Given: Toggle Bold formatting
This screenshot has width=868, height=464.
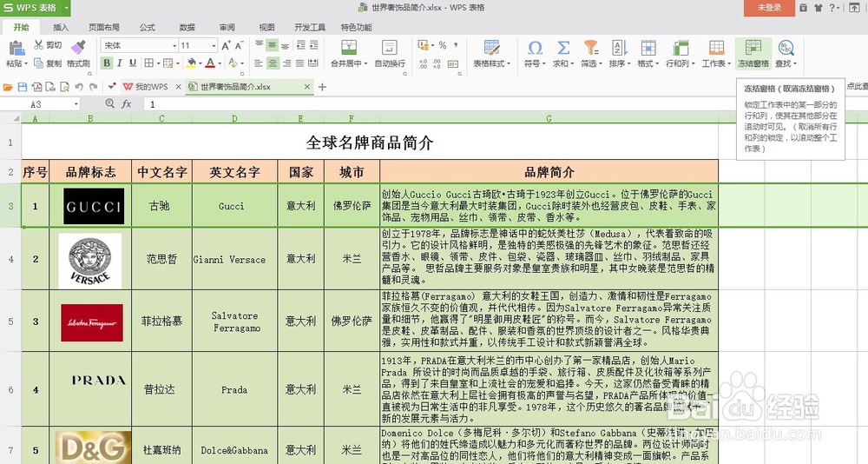Looking at the screenshot, I should 107,63.
